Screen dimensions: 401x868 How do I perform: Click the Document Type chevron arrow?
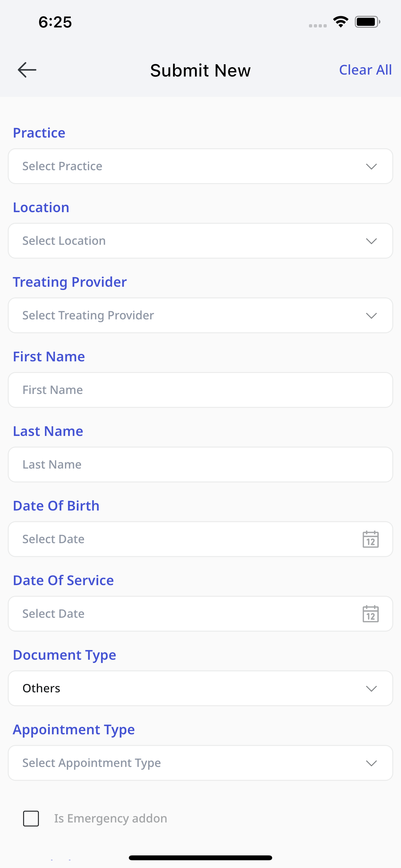371,688
